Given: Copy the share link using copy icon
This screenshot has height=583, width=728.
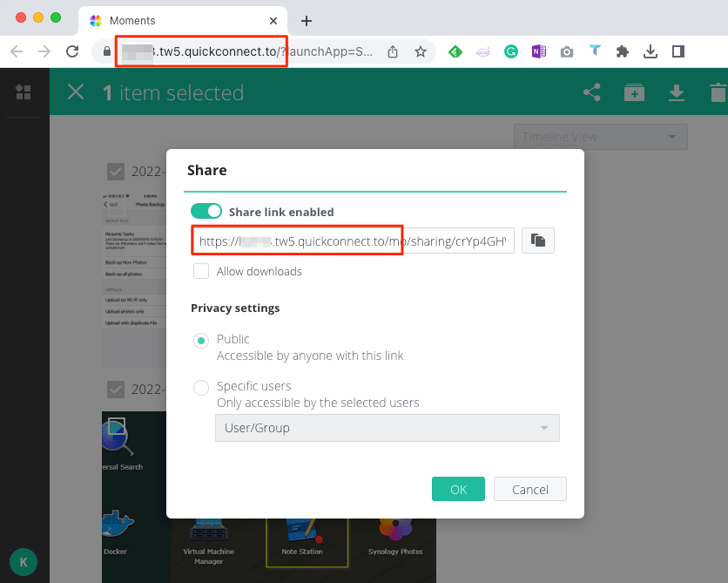Looking at the screenshot, I should (x=537, y=241).
